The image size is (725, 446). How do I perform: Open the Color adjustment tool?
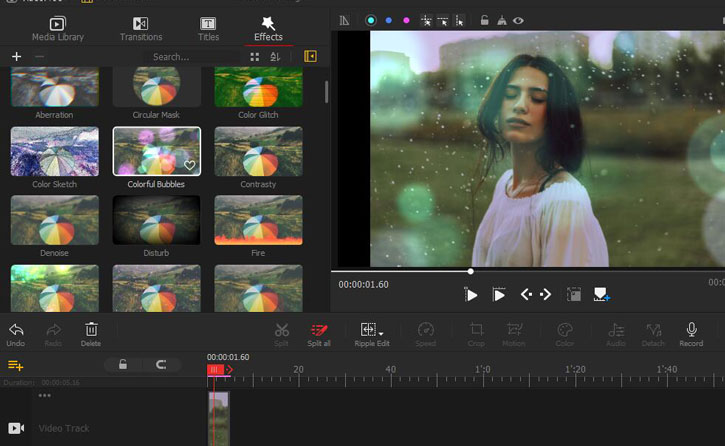tap(565, 335)
